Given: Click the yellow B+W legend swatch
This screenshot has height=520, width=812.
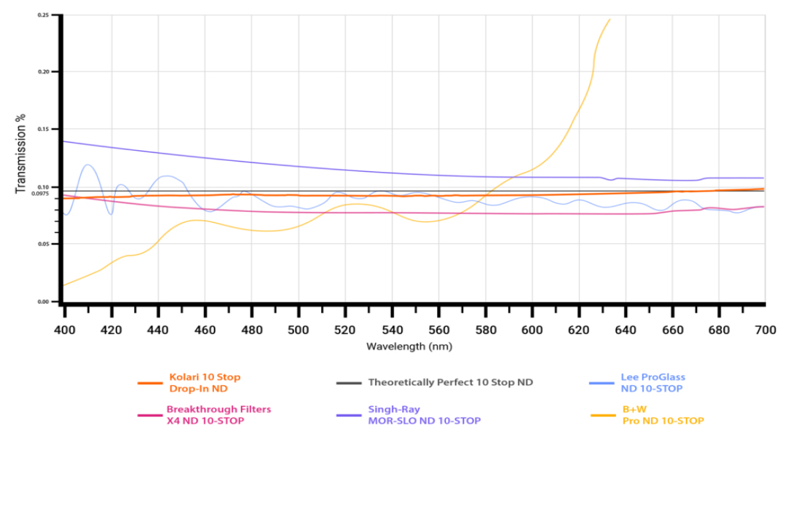Looking at the screenshot, I should point(601,415).
